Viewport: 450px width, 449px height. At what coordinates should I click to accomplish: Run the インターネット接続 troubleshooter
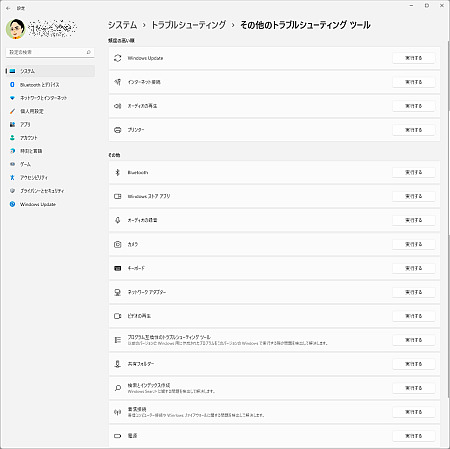414,82
